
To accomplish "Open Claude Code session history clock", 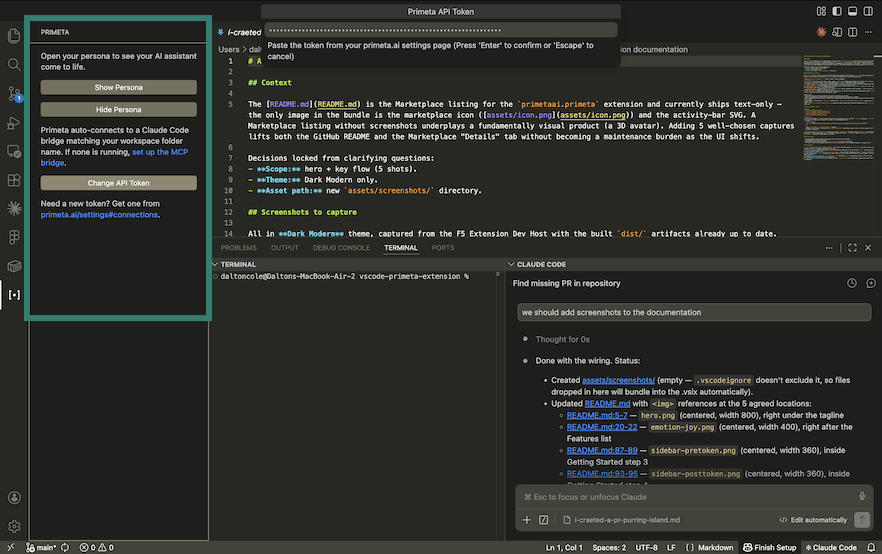I will (852, 283).
